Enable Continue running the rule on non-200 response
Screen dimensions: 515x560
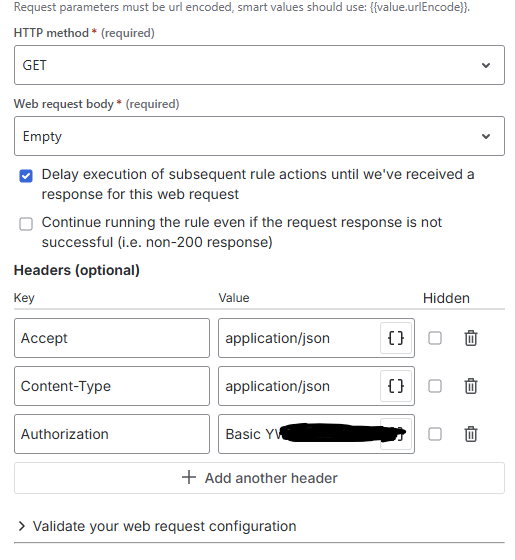pyautogui.click(x=26, y=224)
